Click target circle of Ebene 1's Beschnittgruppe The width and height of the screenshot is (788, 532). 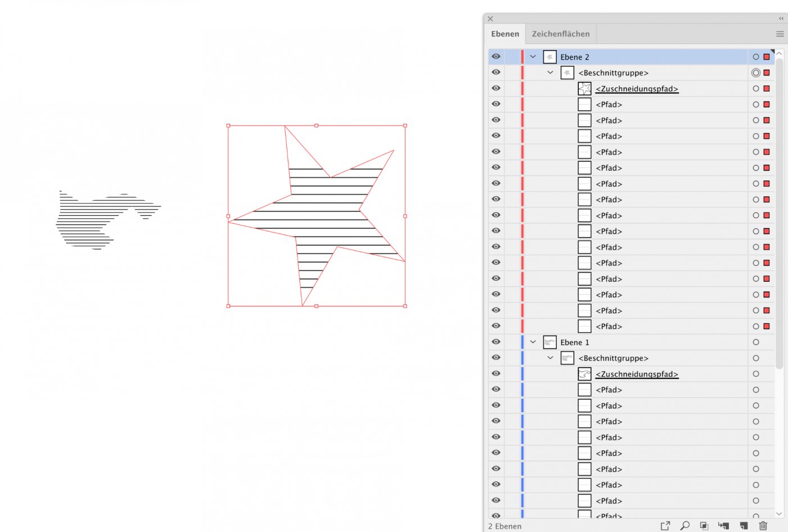pyautogui.click(x=756, y=358)
